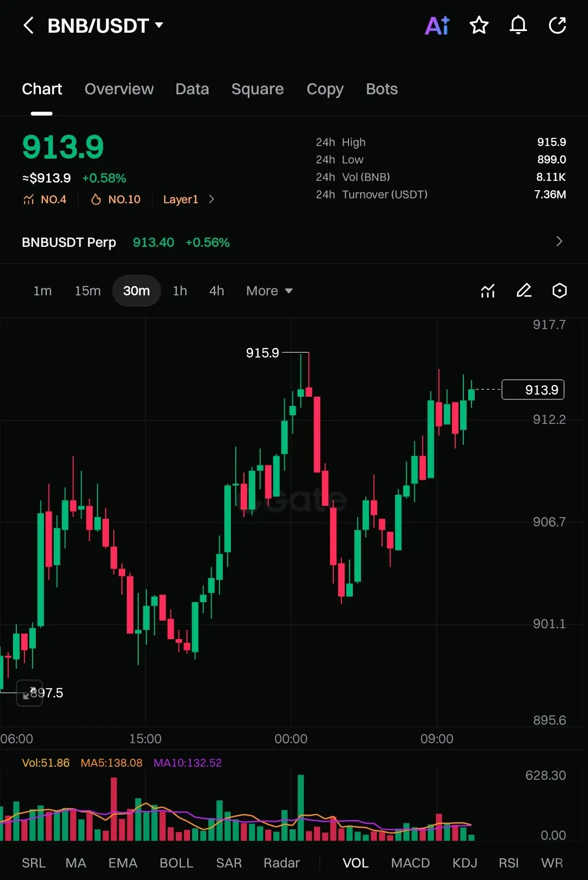588x880 pixels.
Task: Open the BNB/USDT pair selector dropdown
Action: pos(105,26)
